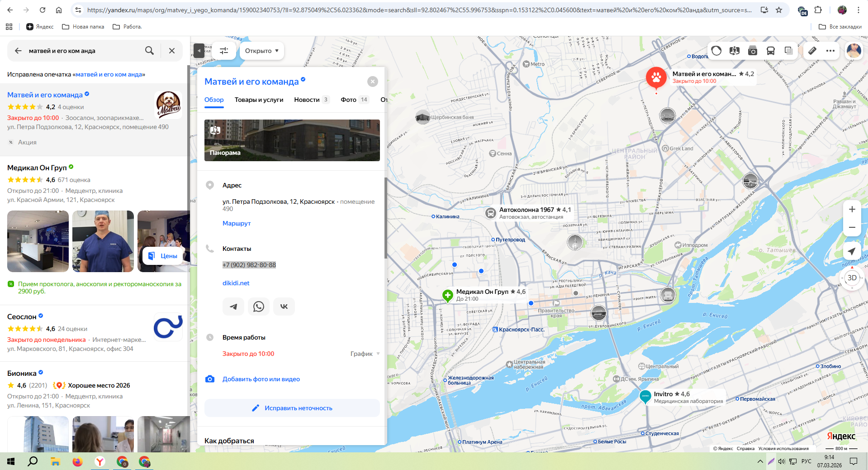Enable street panoramas layer on map
This screenshot has width=868, height=470.
pos(735,51)
